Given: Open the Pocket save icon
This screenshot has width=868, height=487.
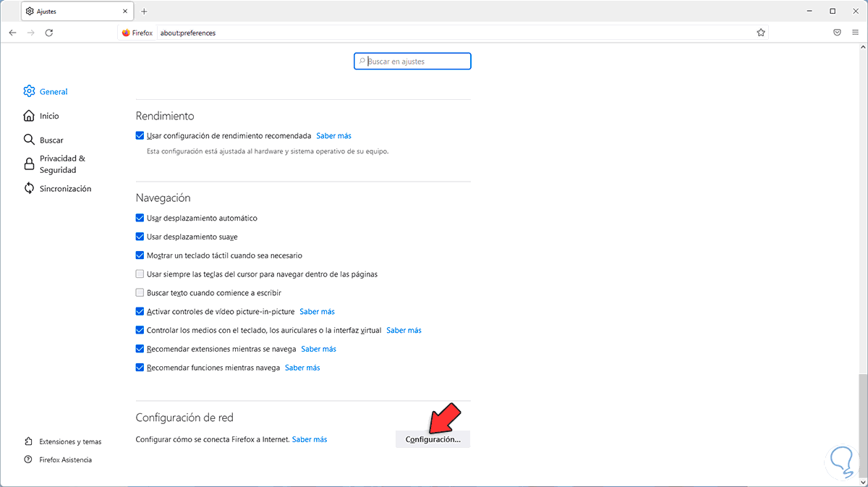Looking at the screenshot, I should pos(837,33).
